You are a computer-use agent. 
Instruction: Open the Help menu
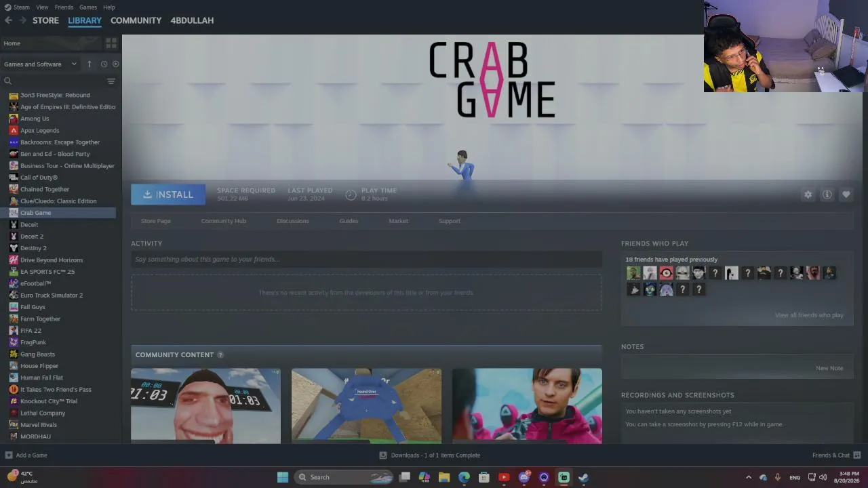[109, 7]
